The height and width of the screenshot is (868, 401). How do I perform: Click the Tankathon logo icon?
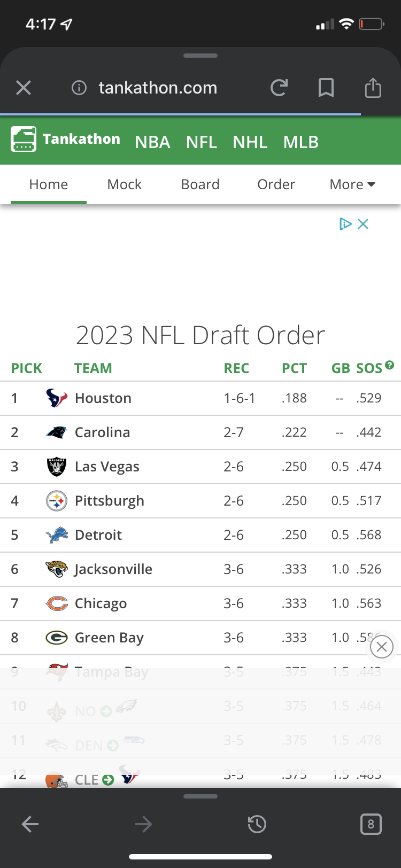point(24,139)
